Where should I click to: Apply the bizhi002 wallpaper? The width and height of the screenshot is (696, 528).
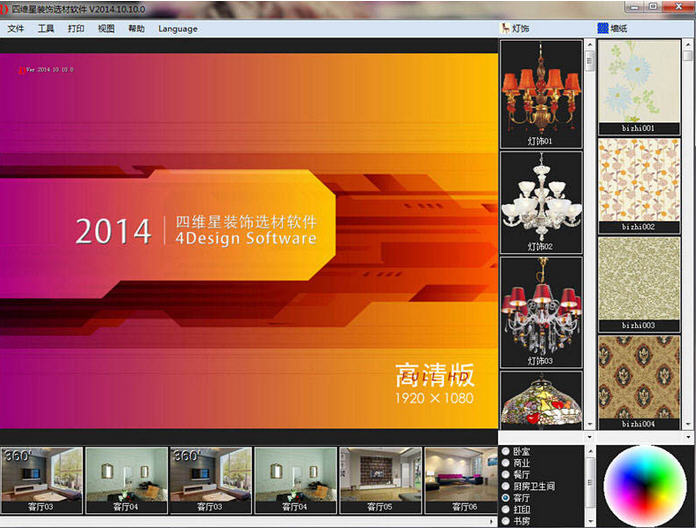tap(639, 186)
